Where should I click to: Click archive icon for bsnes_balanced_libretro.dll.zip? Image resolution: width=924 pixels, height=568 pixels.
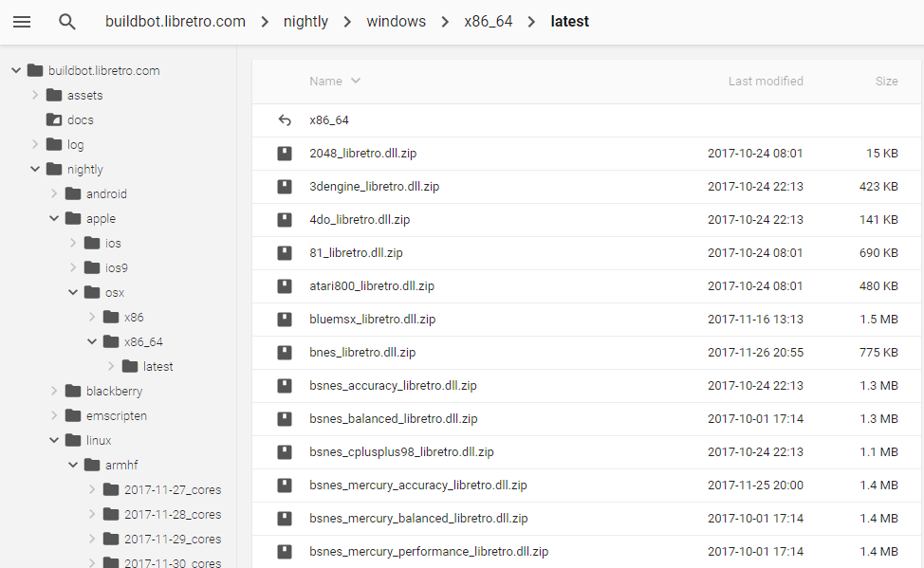(285, 419)
